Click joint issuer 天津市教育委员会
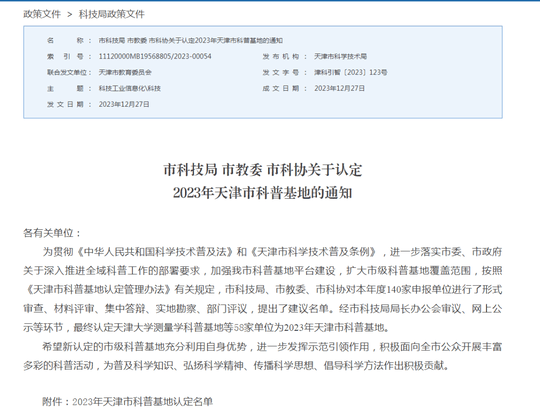This screenshot has width=540, height=414. coord(125,72)
